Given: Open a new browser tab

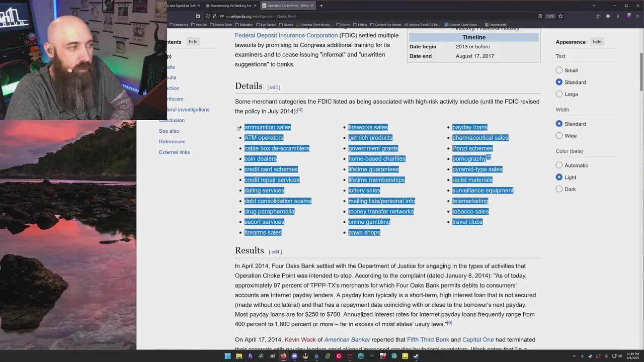Looking at the screenshot, I should [x=321, y=6].
